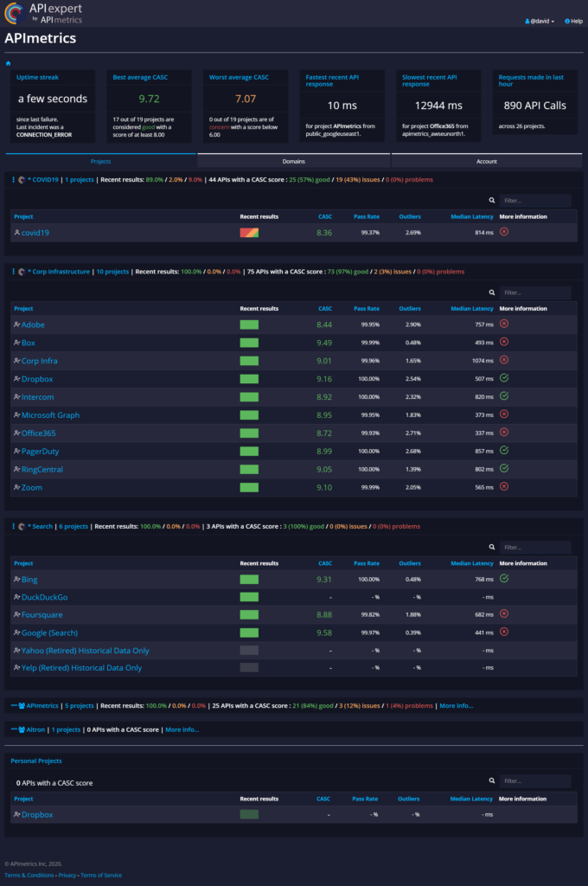Open Yelp (Retired) Historical Data Only

pyautogui.click(x=81, y=668)
